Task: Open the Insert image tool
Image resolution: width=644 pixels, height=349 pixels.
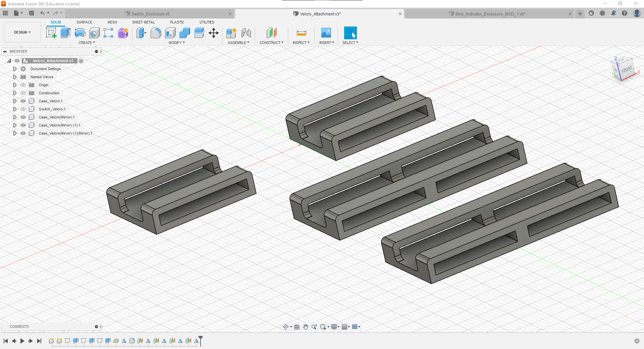Action: pyautogui.click(x=326, y=33)
